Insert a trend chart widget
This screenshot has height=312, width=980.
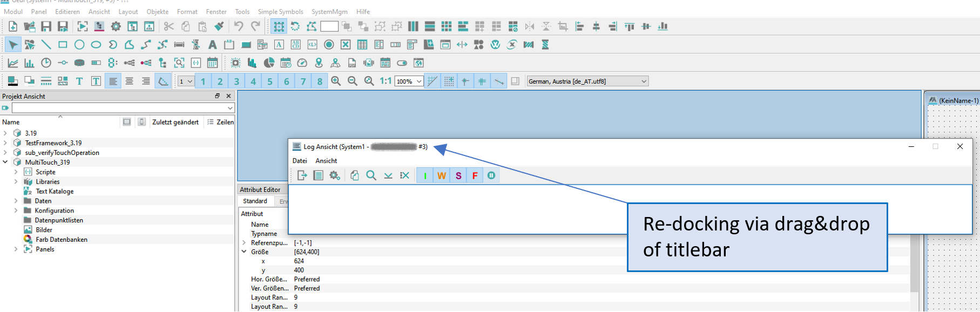tap(13, 63)
